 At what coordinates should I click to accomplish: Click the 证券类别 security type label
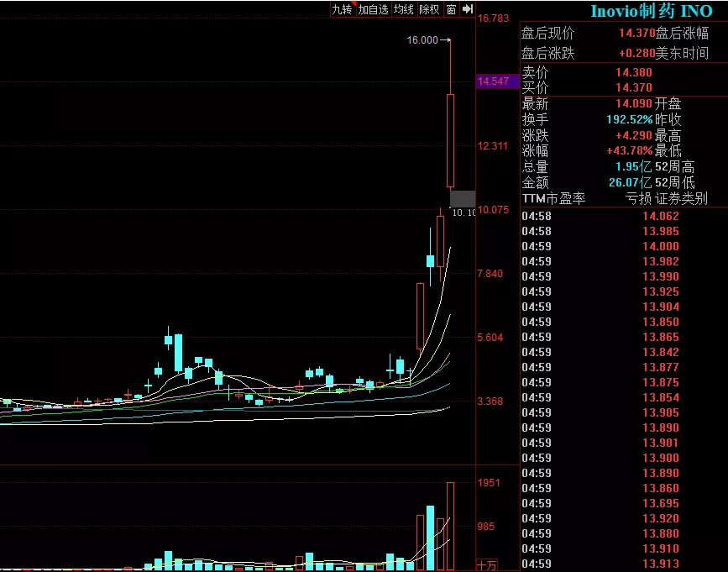coord(681,199)
